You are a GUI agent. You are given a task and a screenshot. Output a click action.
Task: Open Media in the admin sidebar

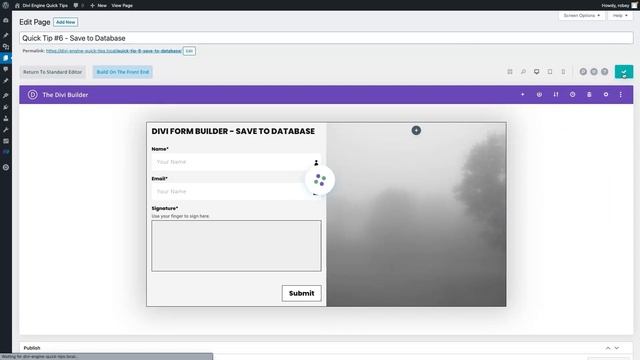click(6, 47)
